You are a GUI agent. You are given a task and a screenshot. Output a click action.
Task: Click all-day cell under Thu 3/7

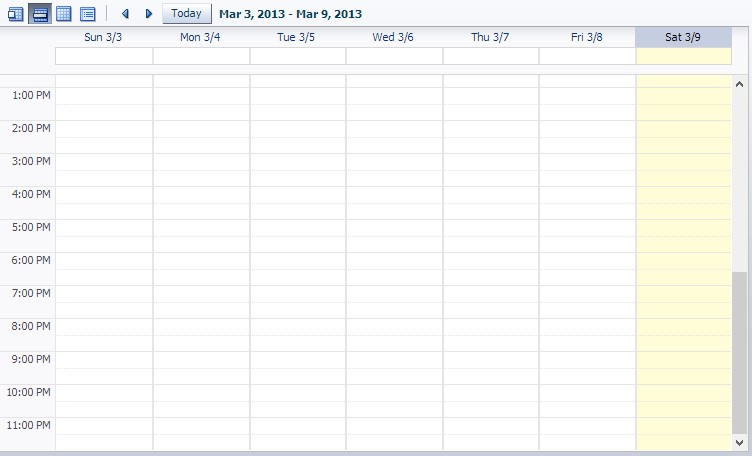tap(491, 56)
